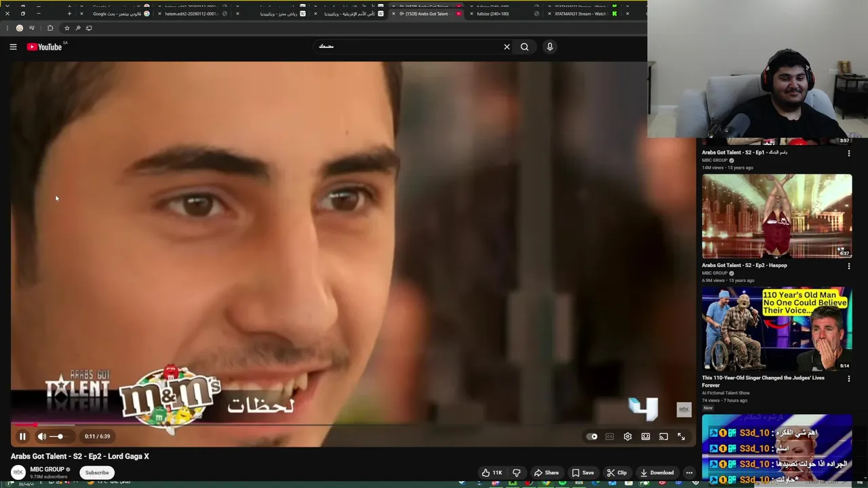Open a new browser tab with plus

tap(69, 14)
